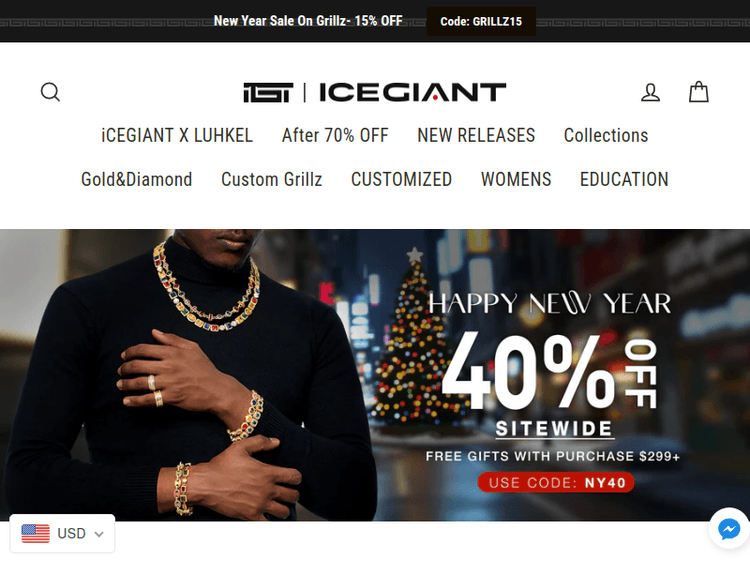
Task: Open the shopping bag cart icon
Action: click(x=698, y=92)
